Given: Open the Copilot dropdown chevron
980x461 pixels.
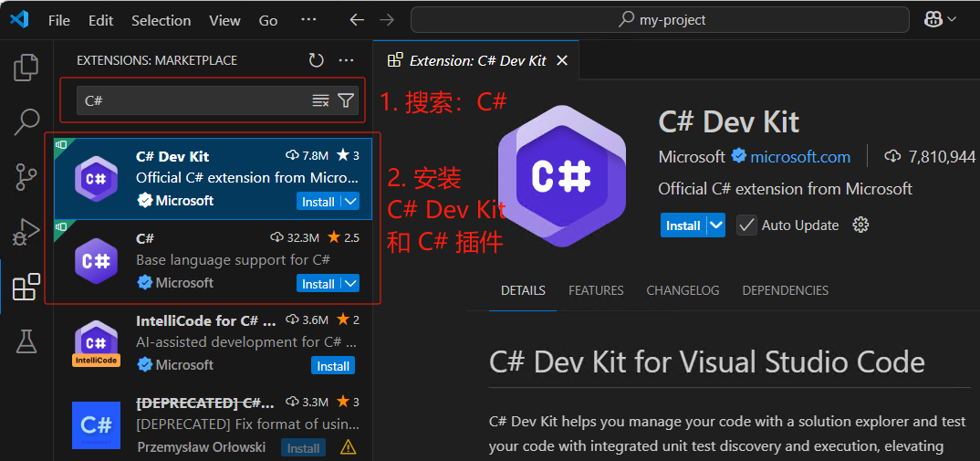Looking at the screenshot, I should click(951, 19).
